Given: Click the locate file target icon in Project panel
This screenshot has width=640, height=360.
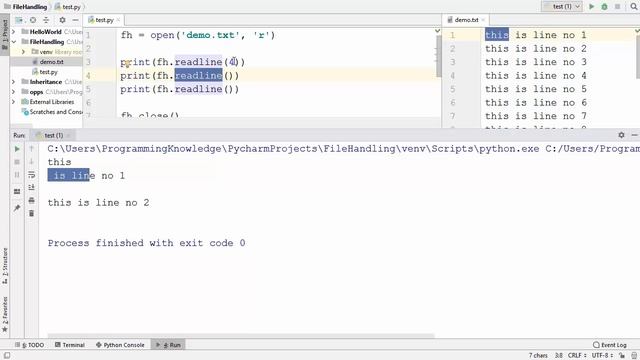Looking at the screenshot, I should point(33,20).
